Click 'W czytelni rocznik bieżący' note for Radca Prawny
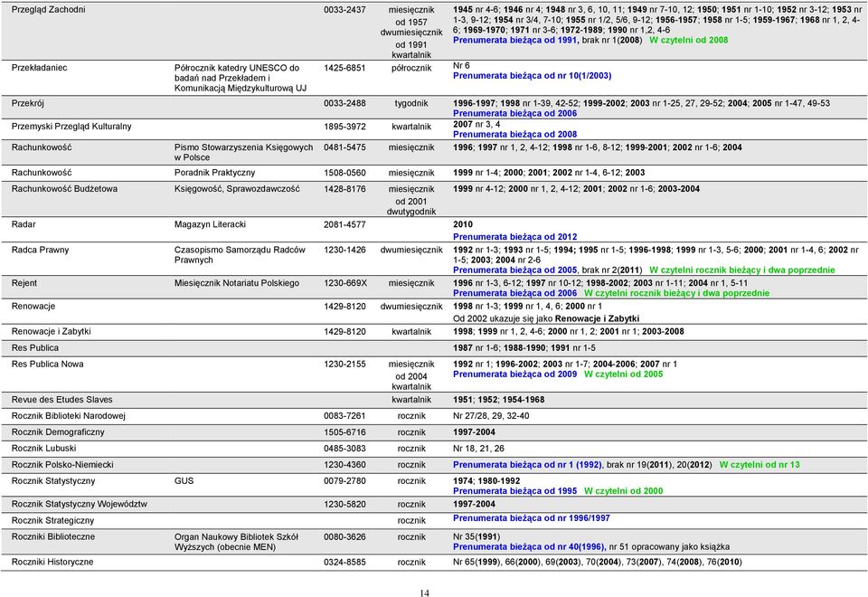The image size is (868, 597). pyautogui.click(x=741, y=270)
